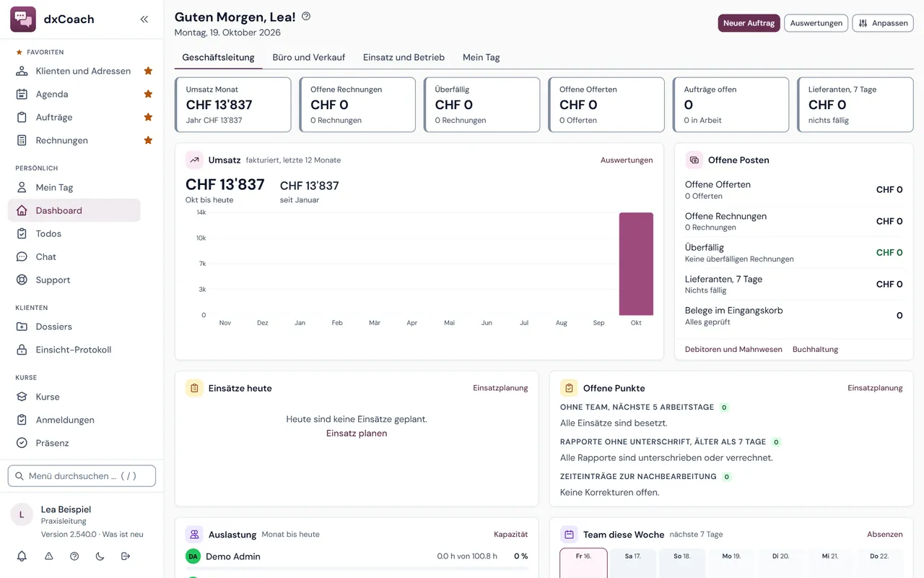Open the Kurse graduation cap icon
This screenshot has width=924, height=578.
click(22, 397)
